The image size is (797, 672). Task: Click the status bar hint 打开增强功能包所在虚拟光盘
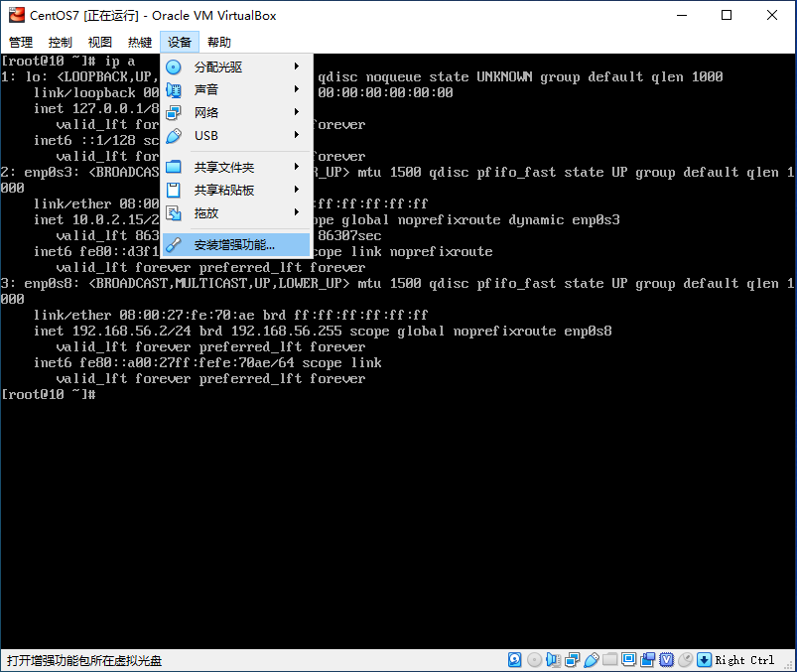pyautogui.click(x=84, y=661)
